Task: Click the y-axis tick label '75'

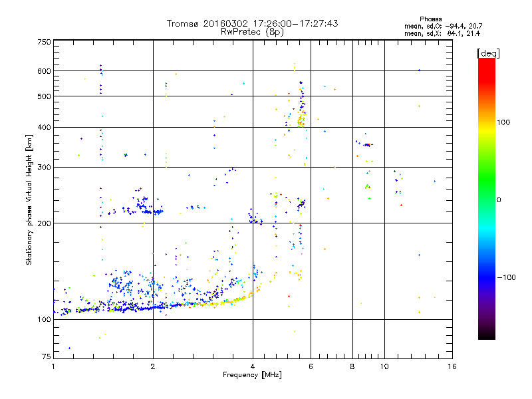Action: [x=47, y=356]
